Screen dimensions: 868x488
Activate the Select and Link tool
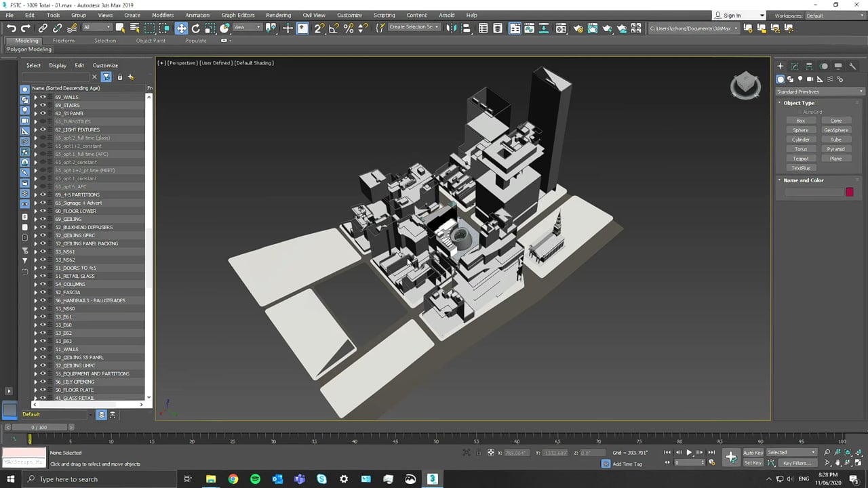click(43, 28)
